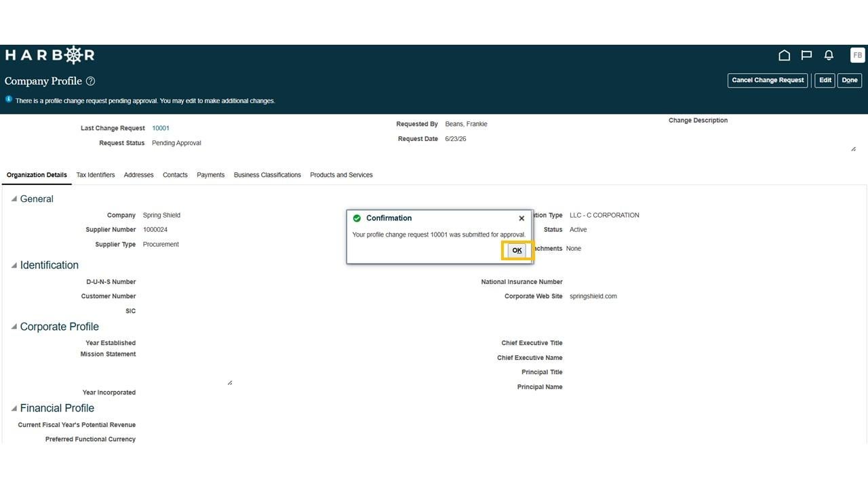This screenshot has width=868, height=488.
Task: Switch to Business Classifications tab
Action: [267, 175]
